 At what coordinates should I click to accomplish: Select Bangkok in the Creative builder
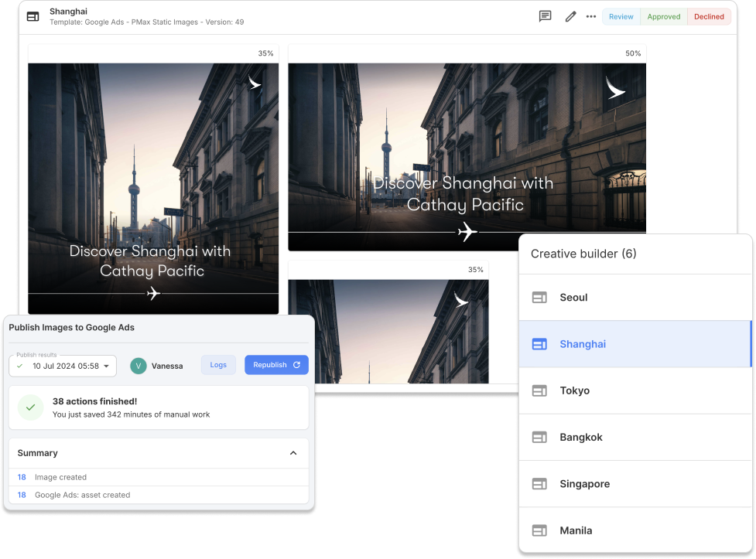[x=635, y=437]
